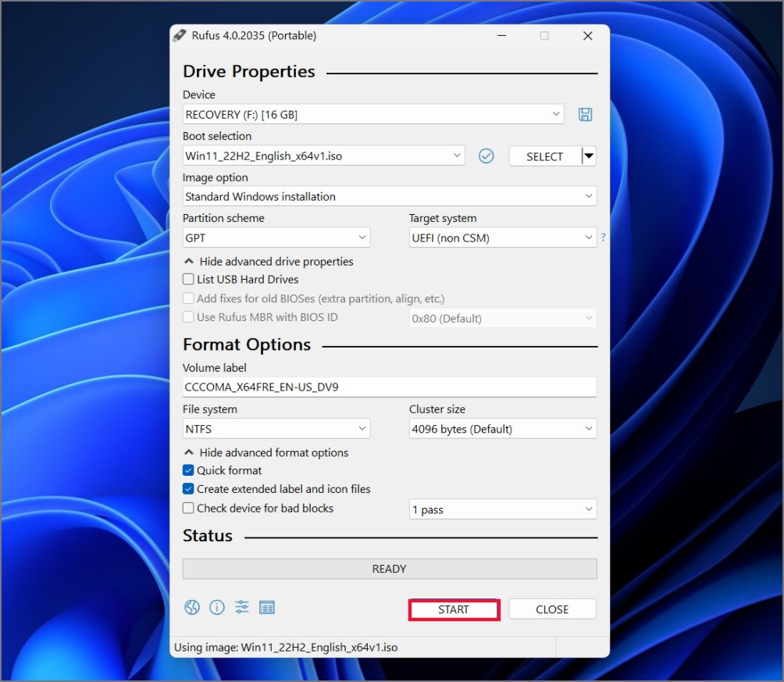The width and height of the screenshot is (784, 682).
Task: Enable List USB Hard Drives
Action: coord(187,279)
